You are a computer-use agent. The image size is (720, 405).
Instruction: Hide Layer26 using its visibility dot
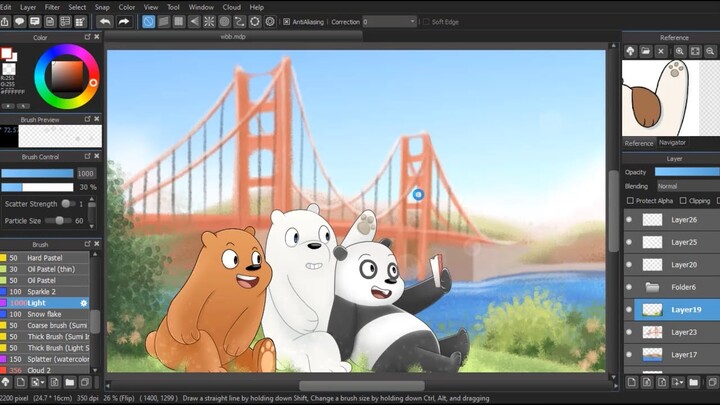click(629, 219)
